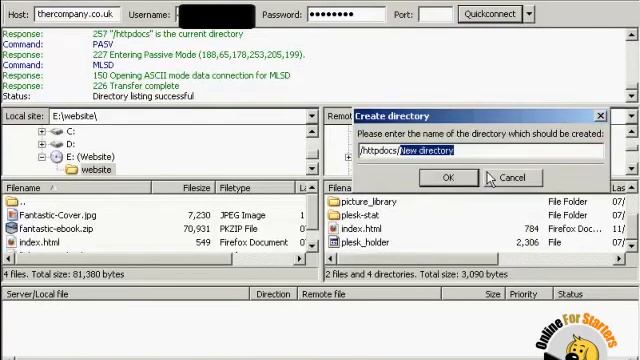Viewport: 640px width, 360px height.
Task: Click OK in Create directory dialog
Action: pyautogui.click(x=449, y=178)
